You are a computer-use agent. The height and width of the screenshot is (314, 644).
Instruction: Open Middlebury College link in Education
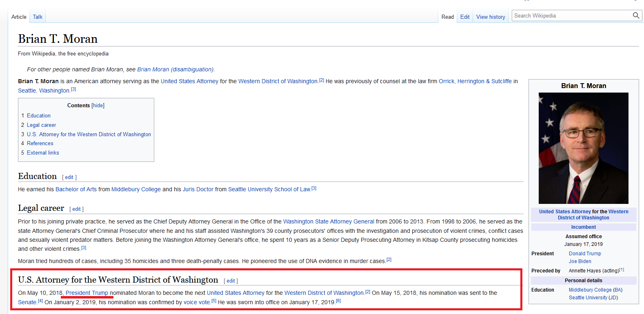(136, 189)
